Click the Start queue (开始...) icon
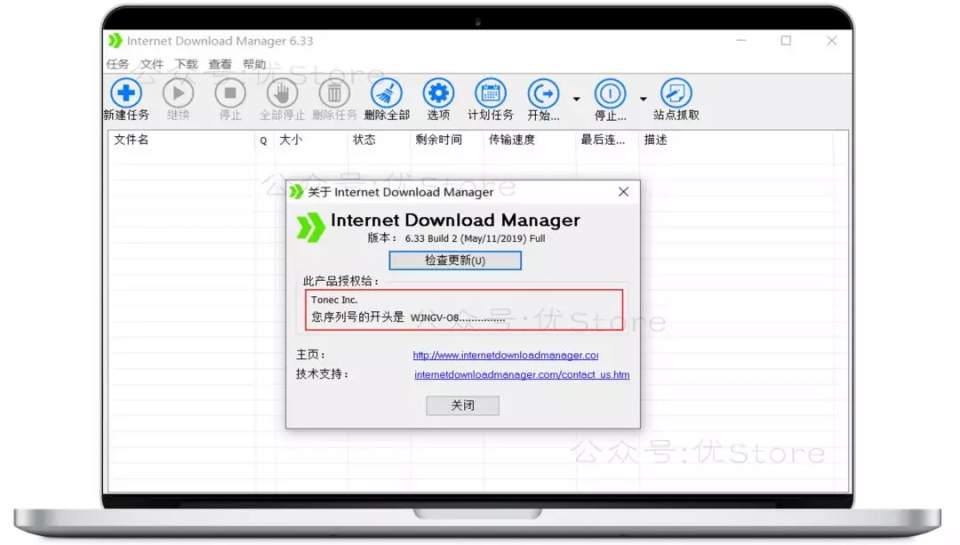The height and width of the screenshot is (545, 960). coord(543,93)
